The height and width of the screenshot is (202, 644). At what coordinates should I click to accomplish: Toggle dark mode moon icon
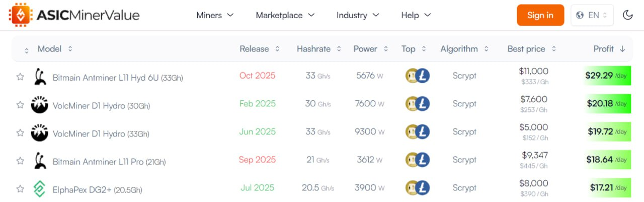tap(627, 15)
